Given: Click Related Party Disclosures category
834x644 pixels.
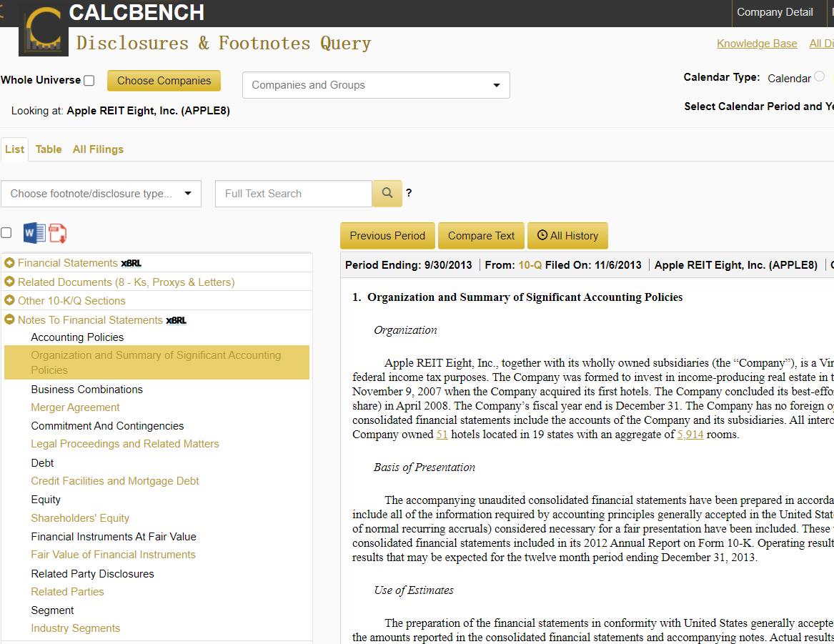Looking at the screenshot, I should pyautogui.click(x=93, y=574).
